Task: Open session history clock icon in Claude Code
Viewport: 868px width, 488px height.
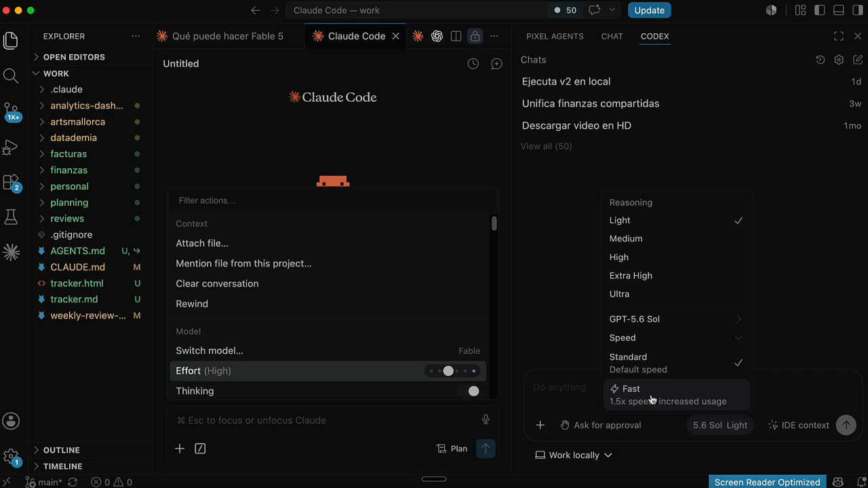Action: [x=473, y=64]
